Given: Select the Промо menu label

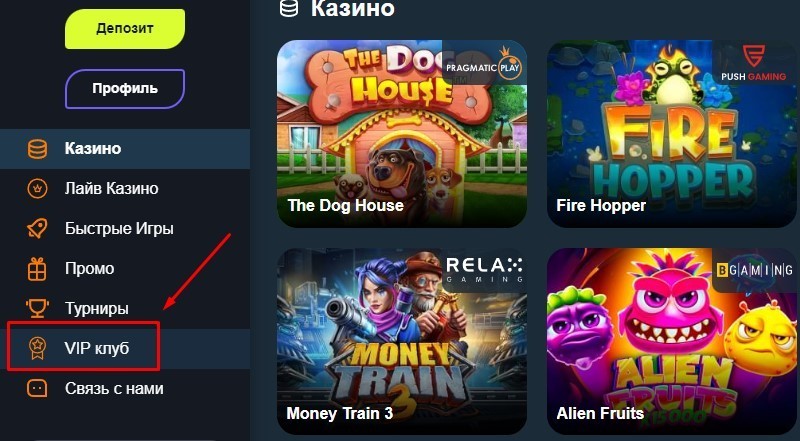Looking at the screenshot, I should (90, 268).
